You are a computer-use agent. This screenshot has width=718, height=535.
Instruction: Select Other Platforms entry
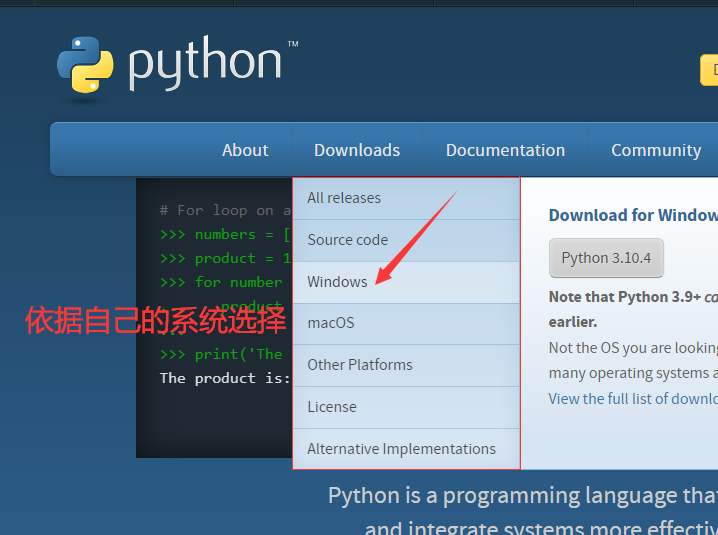point(406,365)
